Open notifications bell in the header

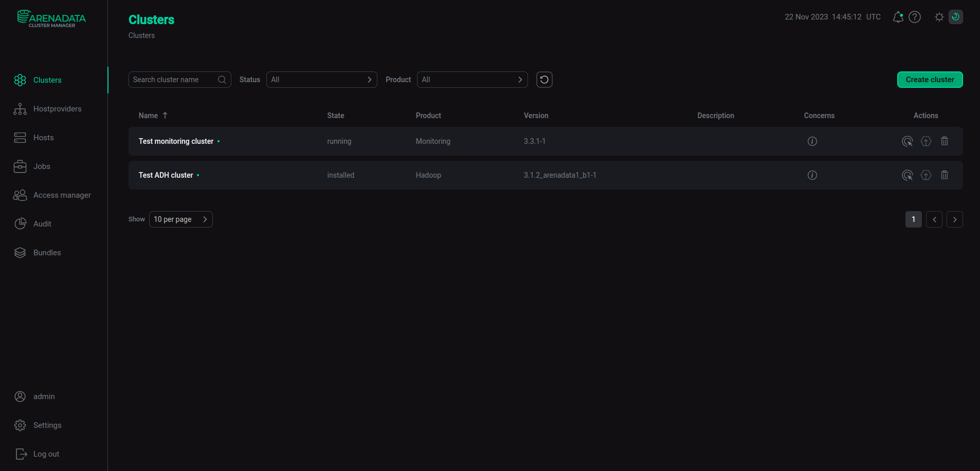click(898, 17)
